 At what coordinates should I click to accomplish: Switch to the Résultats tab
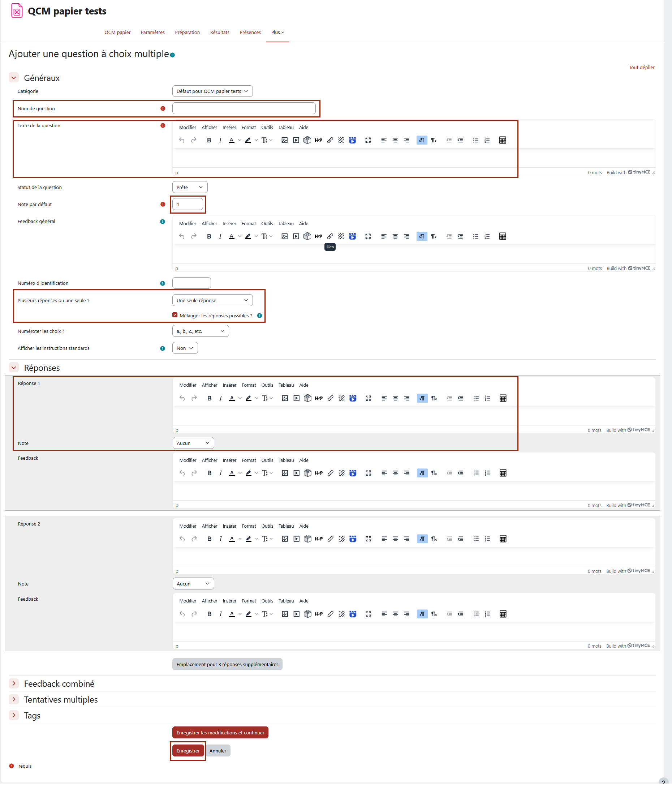pos(220,33)
